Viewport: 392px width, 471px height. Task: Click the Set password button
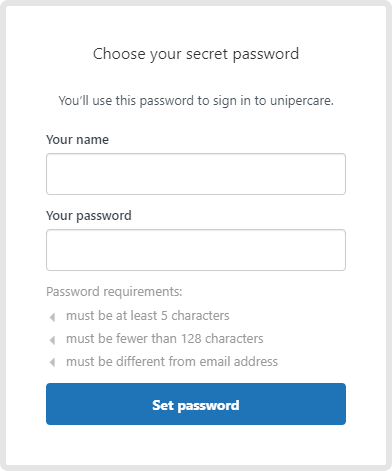tap(196, 404)
